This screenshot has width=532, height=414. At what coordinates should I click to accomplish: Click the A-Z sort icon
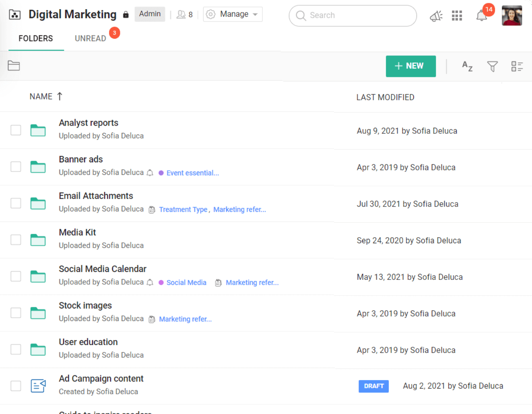(467, 66)
